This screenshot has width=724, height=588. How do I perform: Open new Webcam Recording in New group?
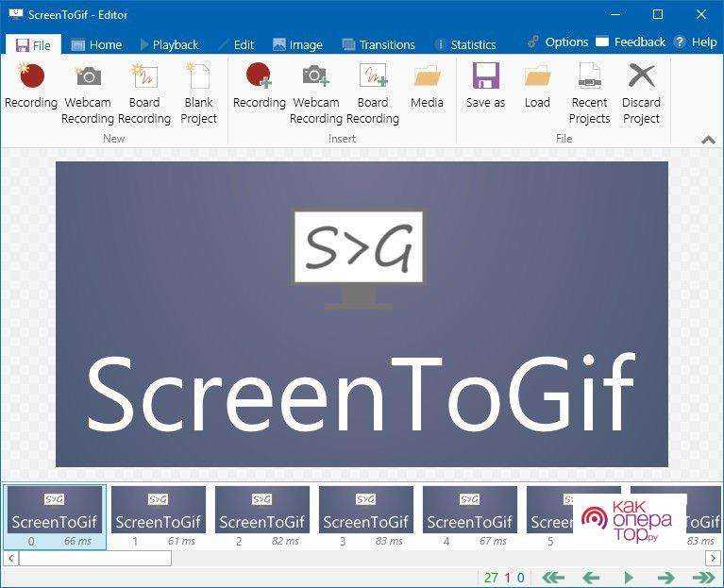point(88,94)
